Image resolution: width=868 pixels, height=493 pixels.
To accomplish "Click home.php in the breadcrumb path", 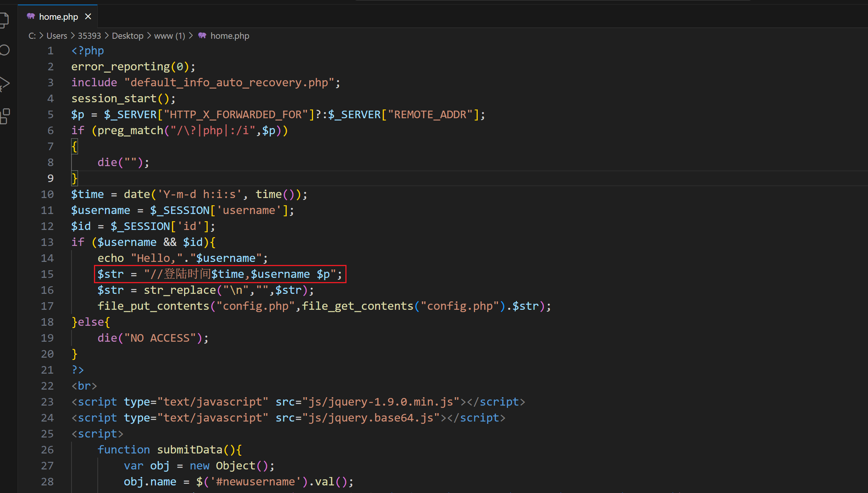I will click(230, 36).
